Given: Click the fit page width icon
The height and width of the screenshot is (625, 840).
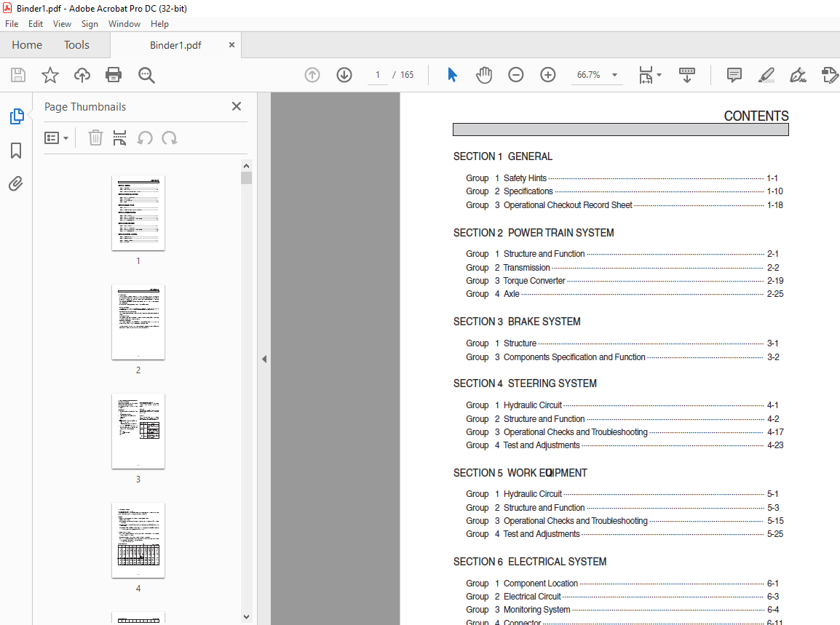Looking at the screenshot, I should 646,75.
